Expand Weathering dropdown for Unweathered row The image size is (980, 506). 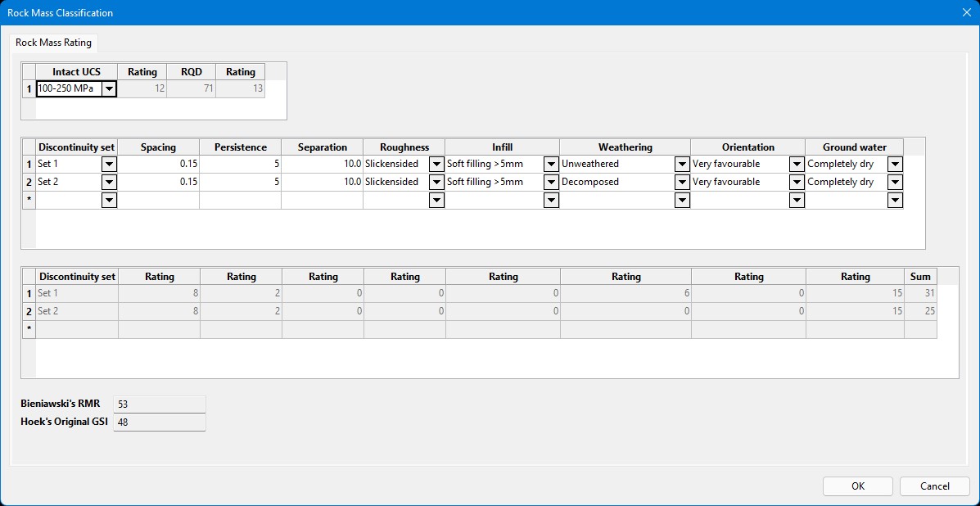tap(682, 164)
